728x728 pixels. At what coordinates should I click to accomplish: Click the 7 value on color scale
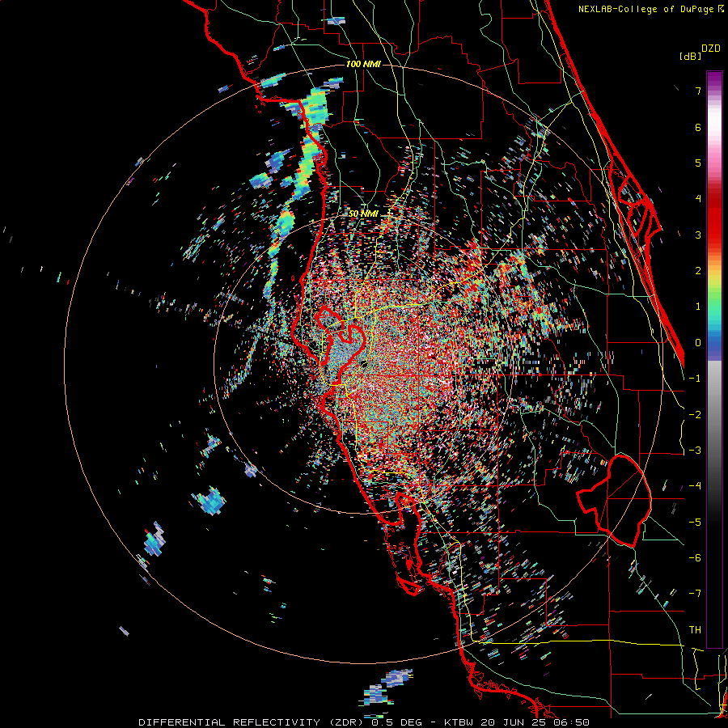698,91
